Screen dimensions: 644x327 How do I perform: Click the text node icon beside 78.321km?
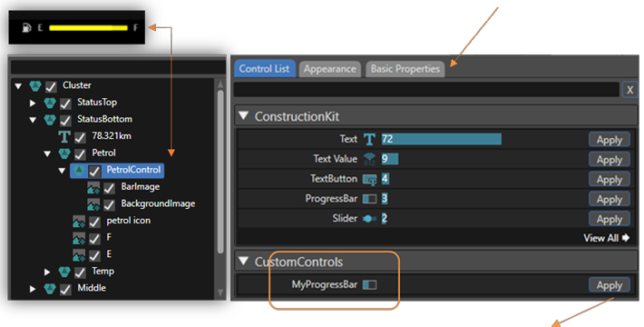pyautogui.click(x=64, y=137)
